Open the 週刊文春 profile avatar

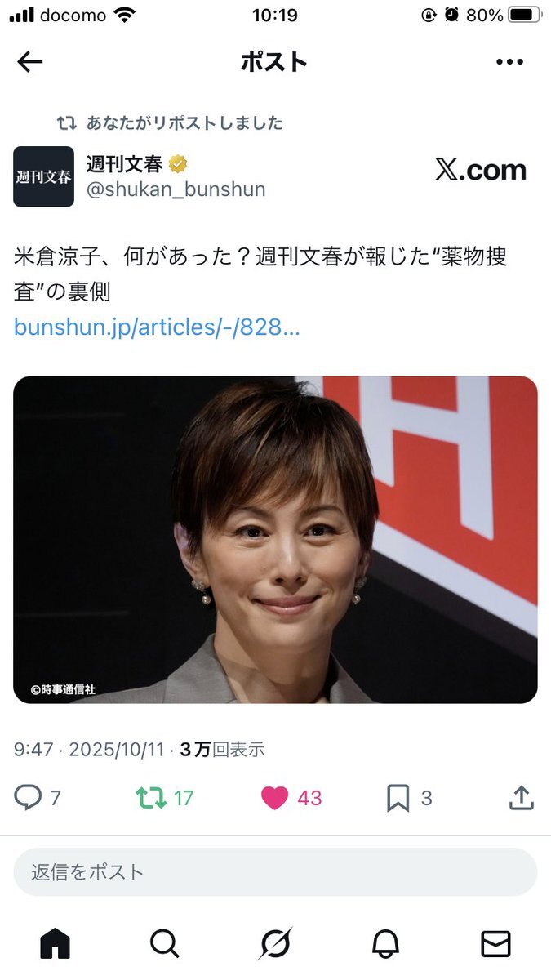pyautogui.click(x=43, y=176)
